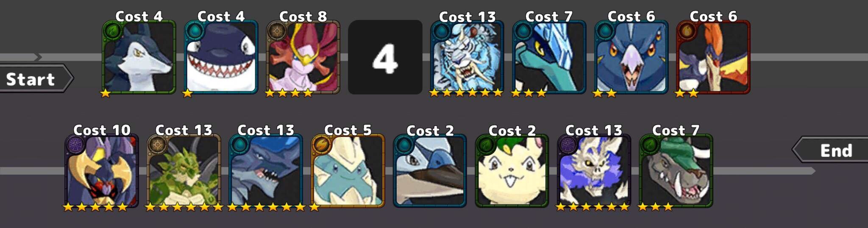Select the gray wolf monster card

[139, 57]
